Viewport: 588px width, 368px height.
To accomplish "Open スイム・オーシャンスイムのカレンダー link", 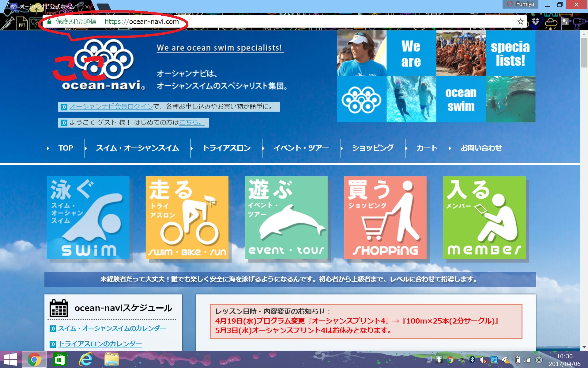I will coord(112,328).
